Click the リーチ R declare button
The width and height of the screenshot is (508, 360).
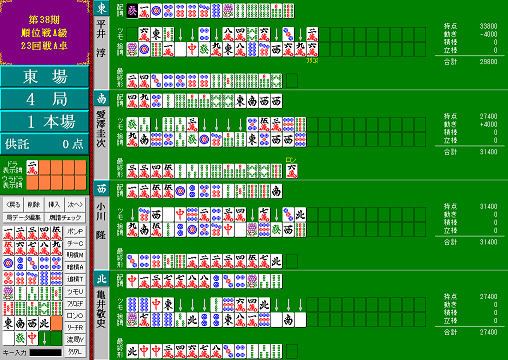(75, 327)
